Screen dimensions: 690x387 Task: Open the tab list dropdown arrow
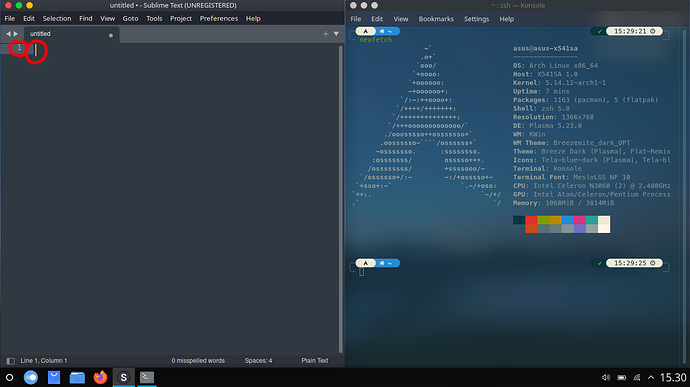point(336,34)
